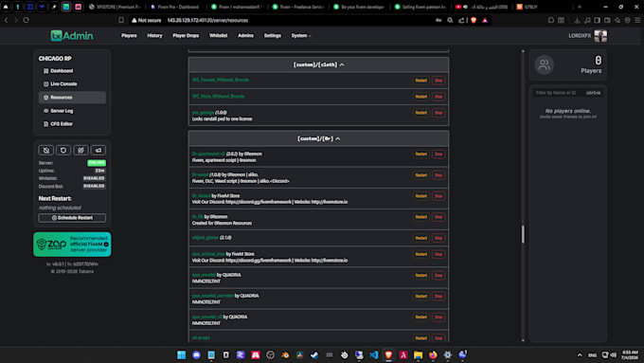Restart the WC_Male_Without_Brands resource
Image resolution: width=644 pixels, height=363 pixels.
[x=421, y=97]
